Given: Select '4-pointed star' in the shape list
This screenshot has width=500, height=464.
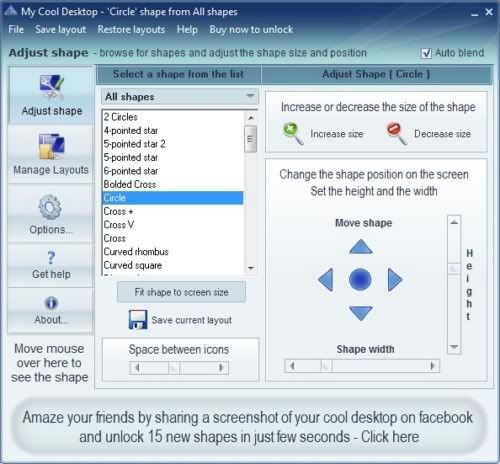Looking at the screenshot, I should coord(173,130).
